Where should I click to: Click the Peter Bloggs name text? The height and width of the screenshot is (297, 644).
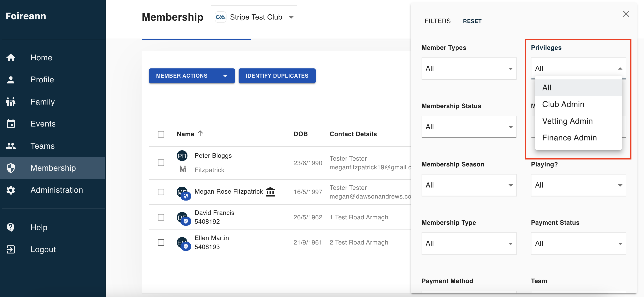click(213, 155)
